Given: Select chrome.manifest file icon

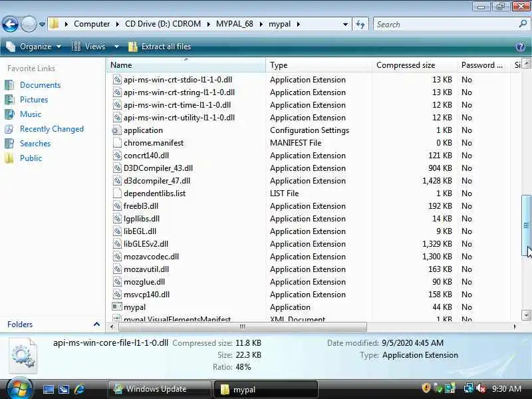Looking at the screenshot, I should (117, 143).
